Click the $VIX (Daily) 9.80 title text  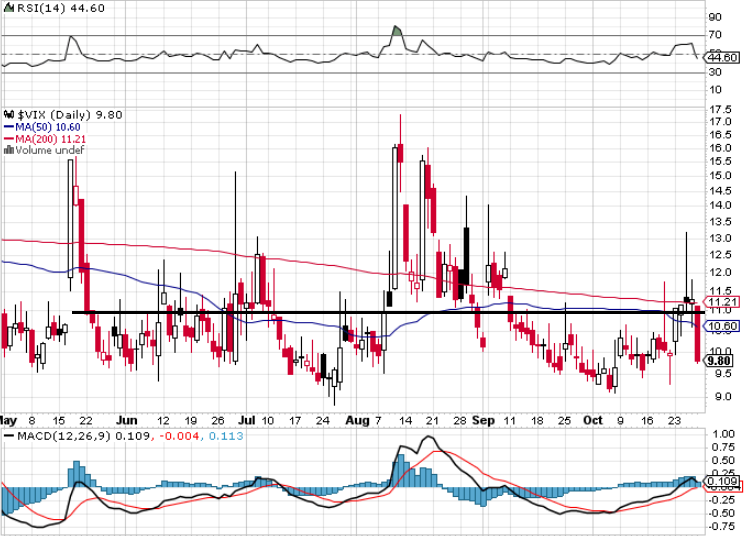tap(70, 115)
